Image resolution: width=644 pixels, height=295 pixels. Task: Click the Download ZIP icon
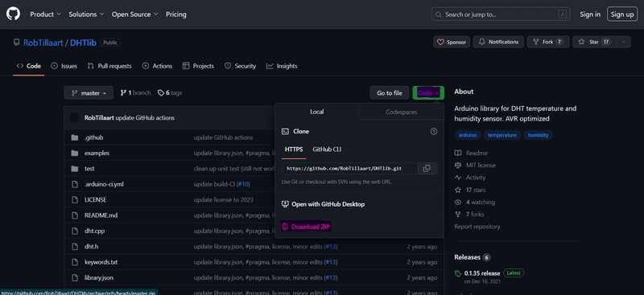tap(285, 227)
